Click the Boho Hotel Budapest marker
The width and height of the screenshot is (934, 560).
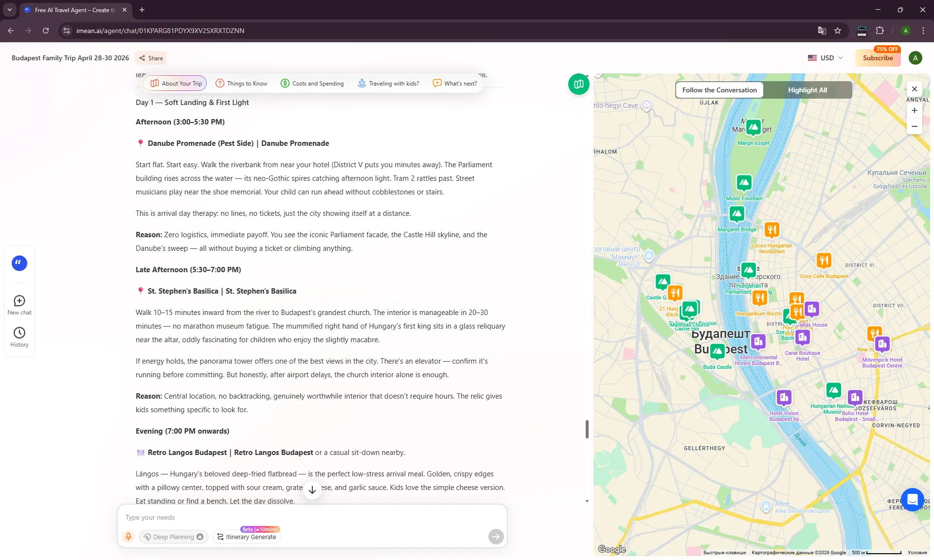[855, 398]
